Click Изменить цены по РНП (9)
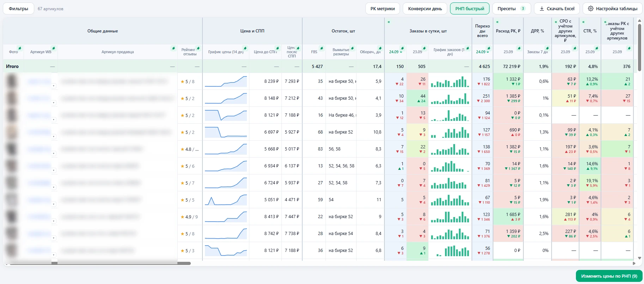The height and width of the screenshot is (284, 644). coord(609,276)
